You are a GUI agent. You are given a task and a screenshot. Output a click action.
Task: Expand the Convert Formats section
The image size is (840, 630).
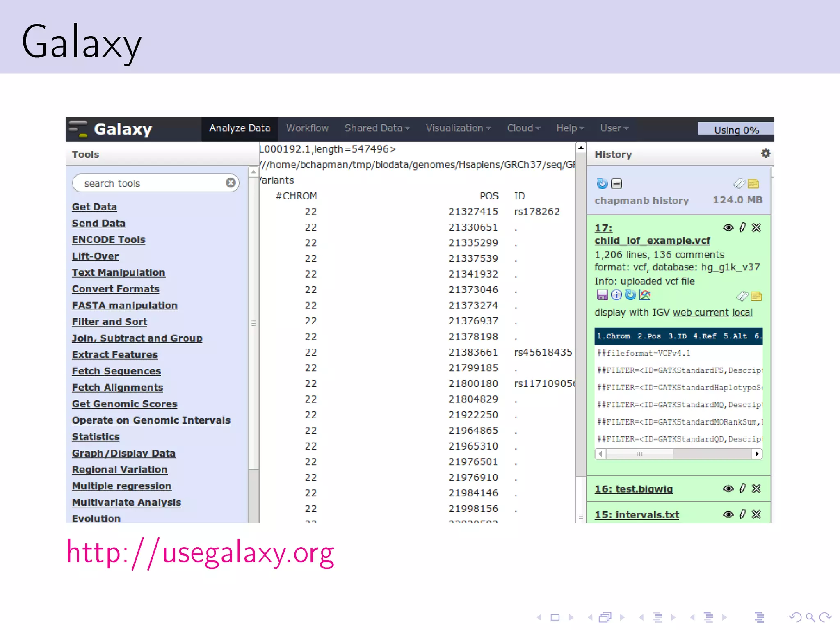click(x=116, y=289)
